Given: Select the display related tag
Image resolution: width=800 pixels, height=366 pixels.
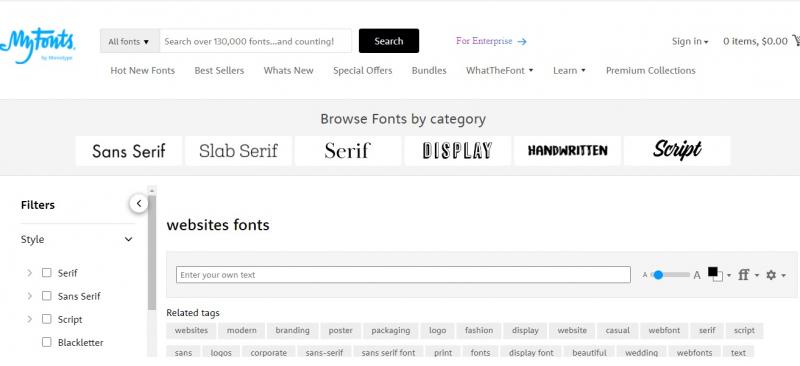Looking at the screenshot, I should [x=525, y=330].
